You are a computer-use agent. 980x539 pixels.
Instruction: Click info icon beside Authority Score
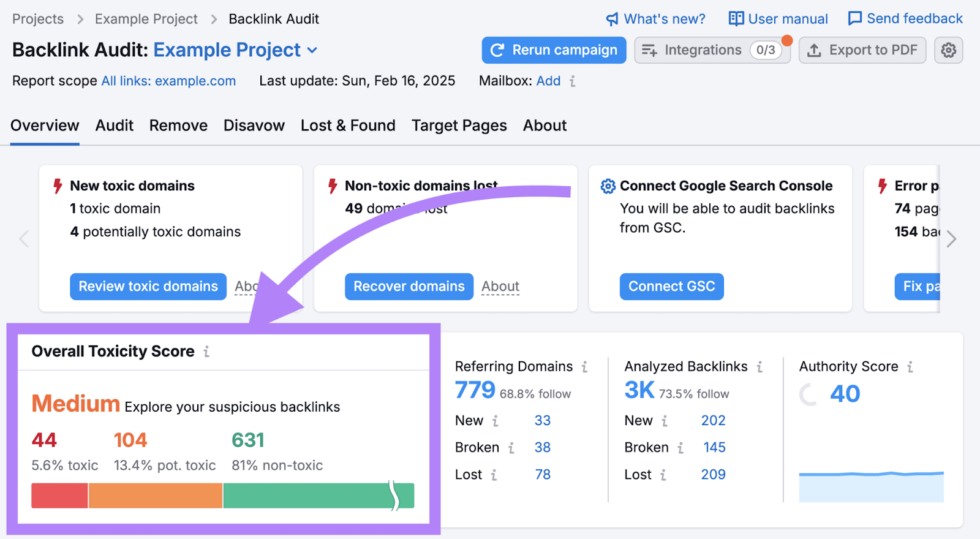[910, 367]
